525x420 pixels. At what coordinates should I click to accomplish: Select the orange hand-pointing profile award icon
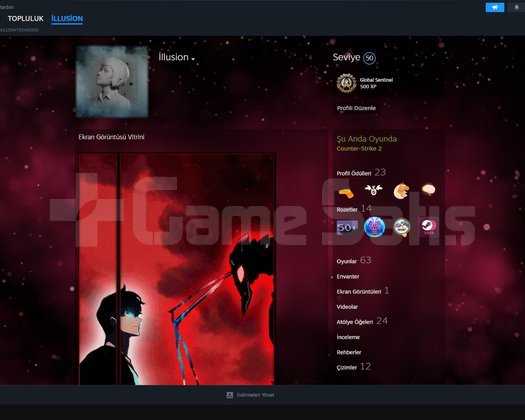[346, 193]
